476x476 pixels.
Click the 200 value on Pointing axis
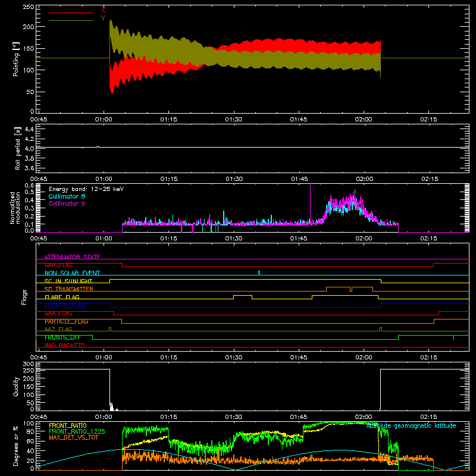click(29, 27)
